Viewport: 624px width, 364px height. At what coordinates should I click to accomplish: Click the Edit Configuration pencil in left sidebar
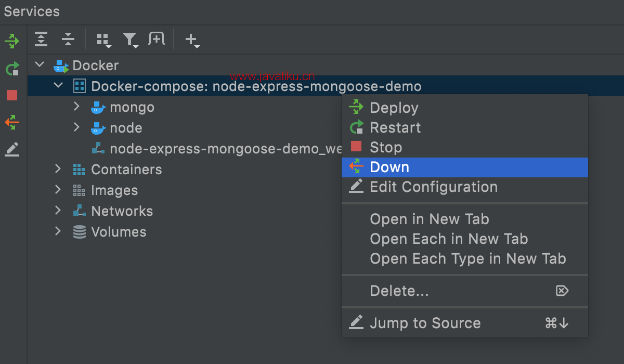pyautogui.click(x=12, y=149)
